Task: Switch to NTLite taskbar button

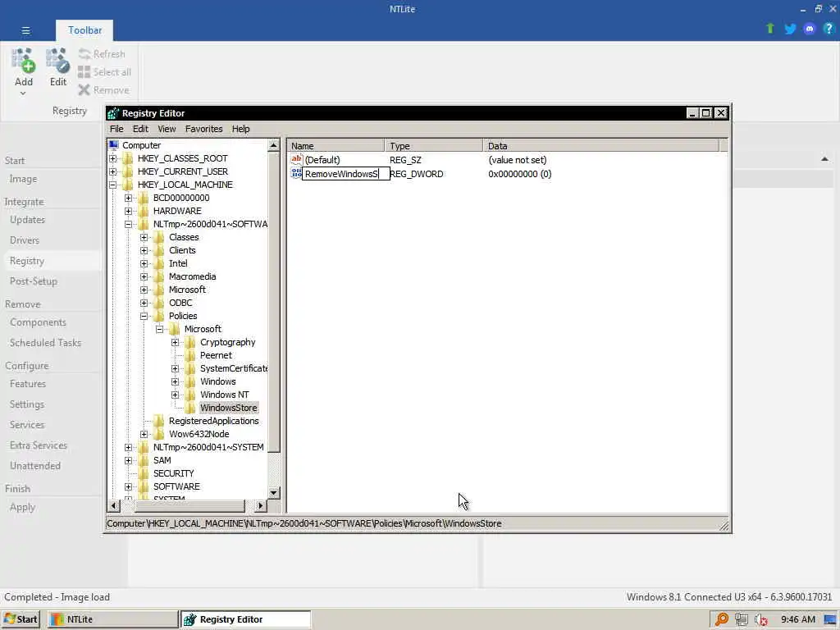Action: 112,619
